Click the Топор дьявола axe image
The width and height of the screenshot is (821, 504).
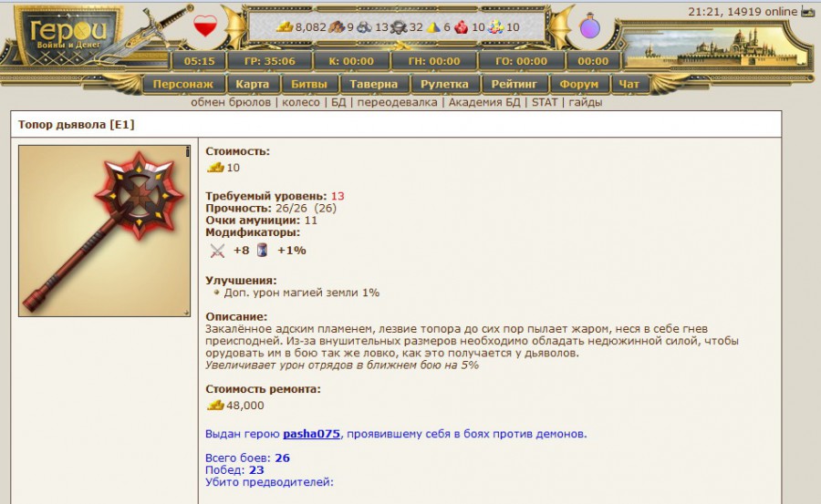(x=105, y=231)
